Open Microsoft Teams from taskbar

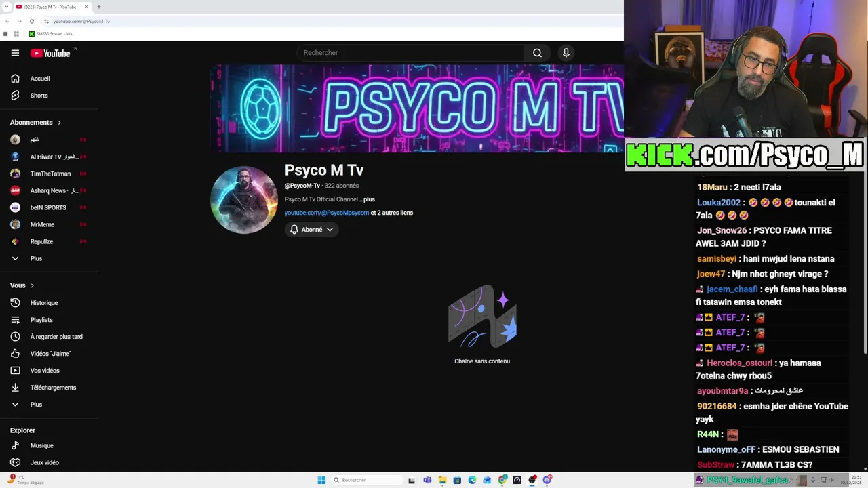[427, 480]
